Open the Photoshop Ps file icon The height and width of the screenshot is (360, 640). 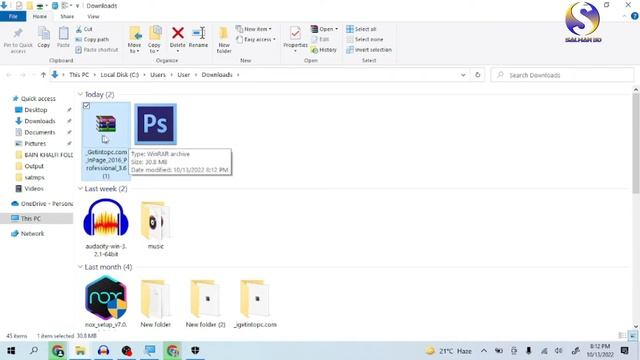(156, 124)
